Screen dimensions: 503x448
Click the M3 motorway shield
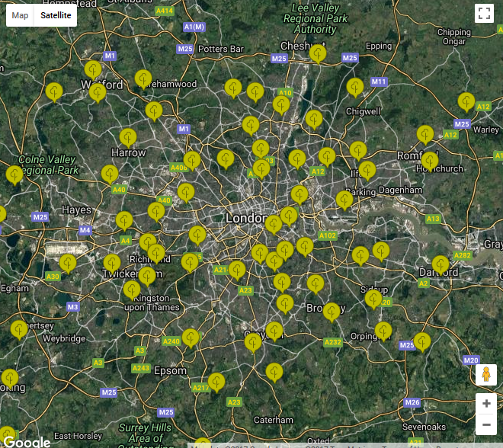(x=73, y=307)
